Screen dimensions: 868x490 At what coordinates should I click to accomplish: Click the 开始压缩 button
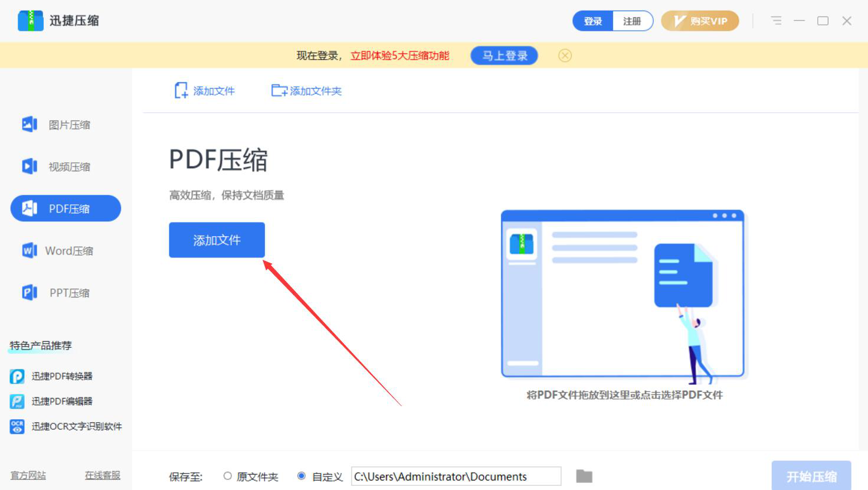tap(811, 476)
